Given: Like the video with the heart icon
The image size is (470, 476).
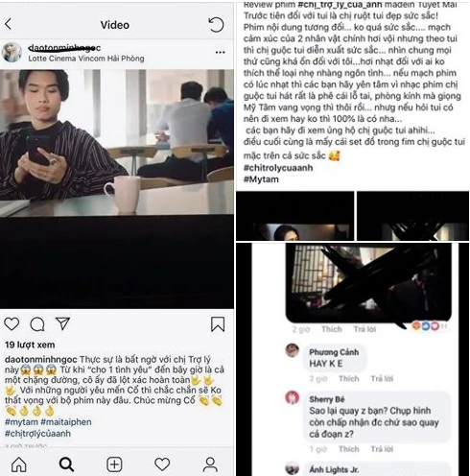Looking at the screenshot, I should coord(12,324).
